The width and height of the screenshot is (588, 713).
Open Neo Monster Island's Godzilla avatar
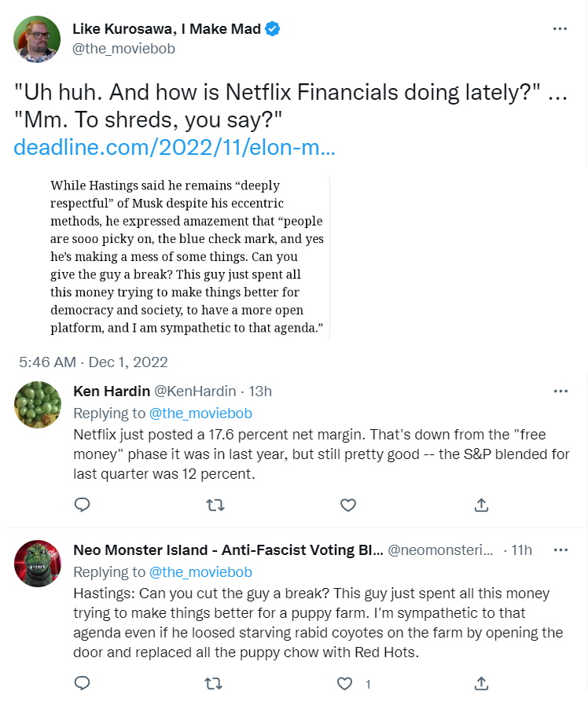[x=37, y=564]
